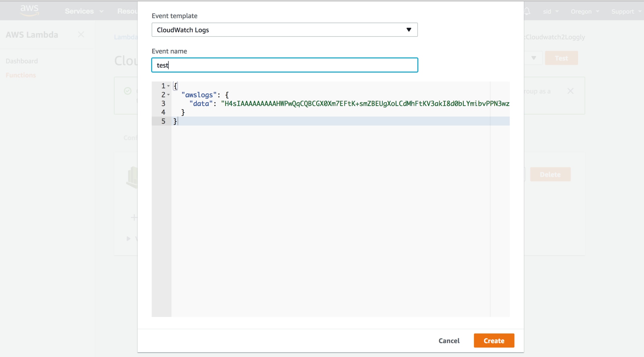
Task: Click the Create button
Action: click(x=494, y=341)
